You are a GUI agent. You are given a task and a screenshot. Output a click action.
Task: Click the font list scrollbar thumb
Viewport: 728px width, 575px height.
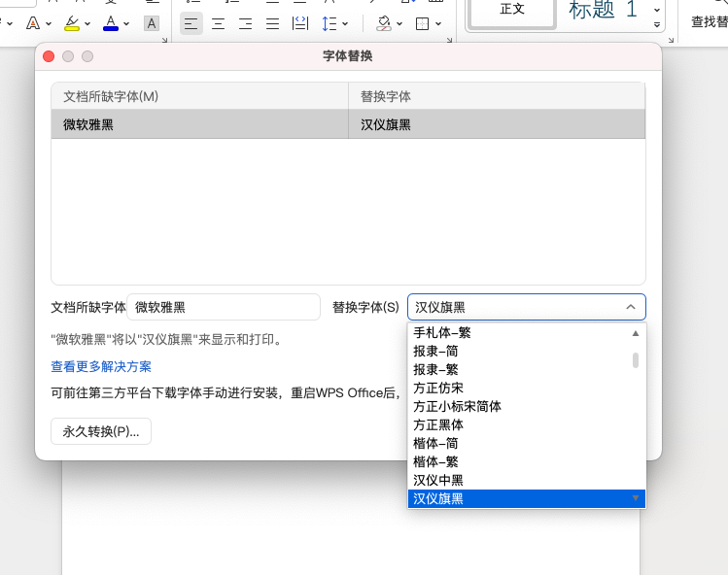coord(636,360)
